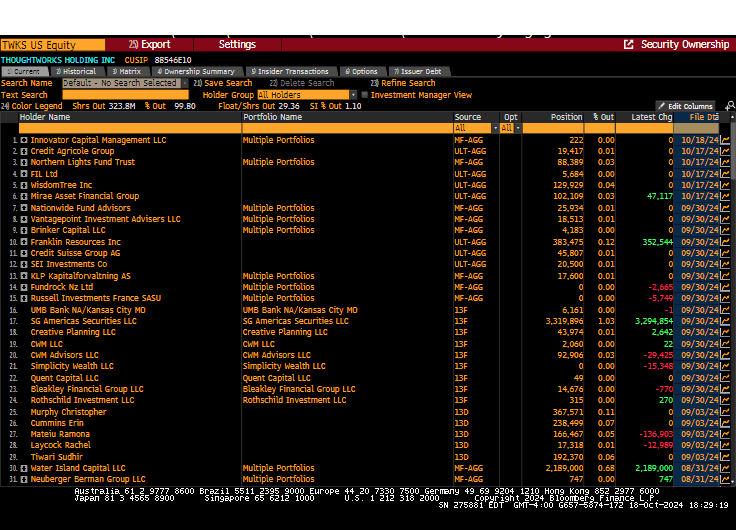Viewport: 736px width, 530px height.
Task: Open chart icon for Nationwide Fund Advisors row
Action: (725, 208)
